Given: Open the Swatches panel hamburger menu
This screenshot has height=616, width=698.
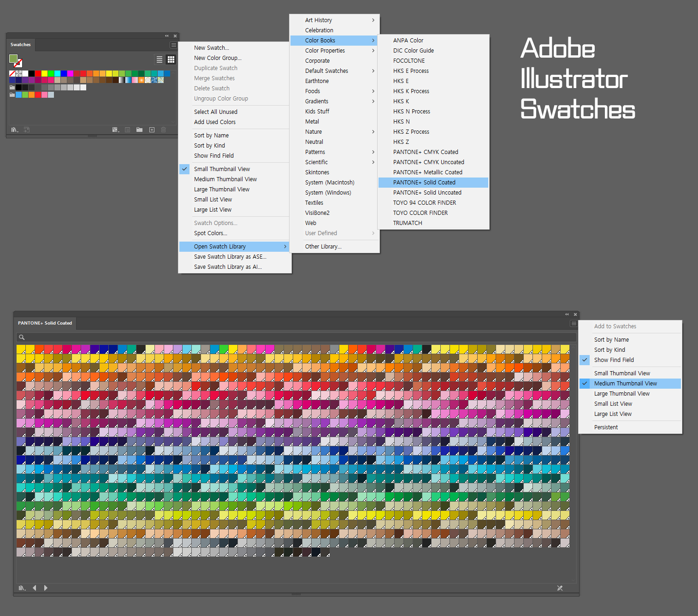Looking at the screenshot, I should [174, 45].
